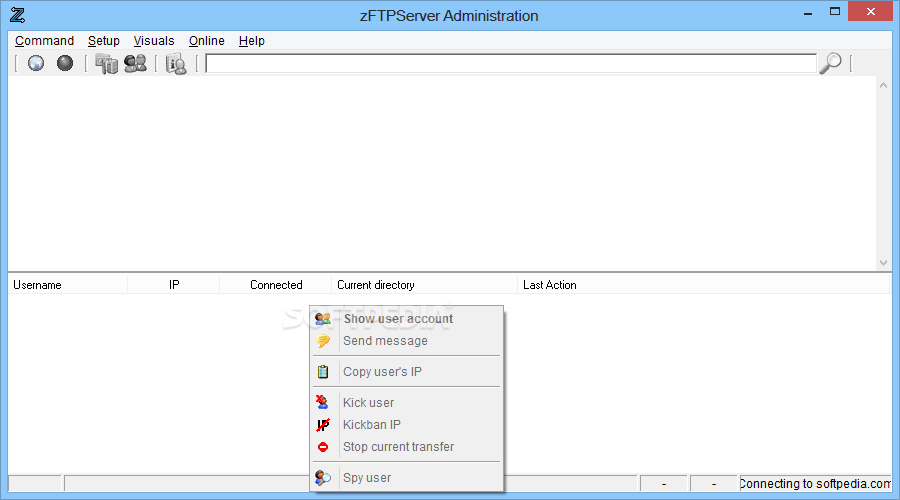
Task: Click icon beside Show user account
Action: click(323, 319)
